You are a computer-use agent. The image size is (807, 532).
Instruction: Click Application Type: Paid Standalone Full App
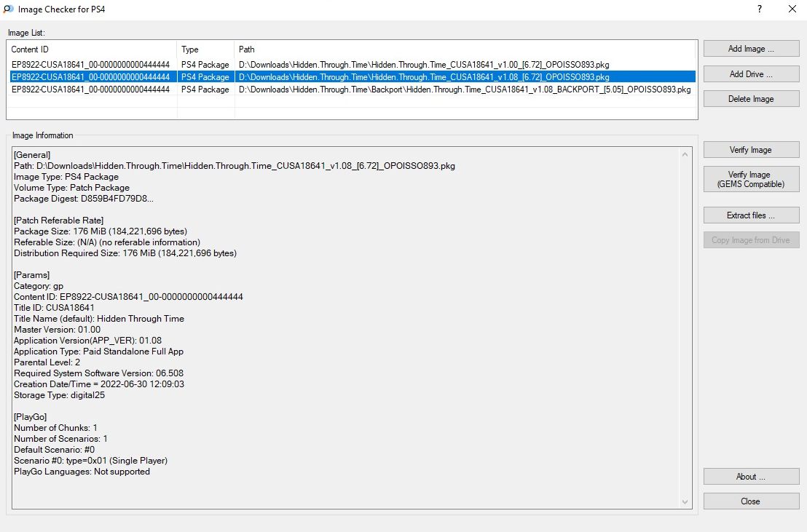[98, 352]
